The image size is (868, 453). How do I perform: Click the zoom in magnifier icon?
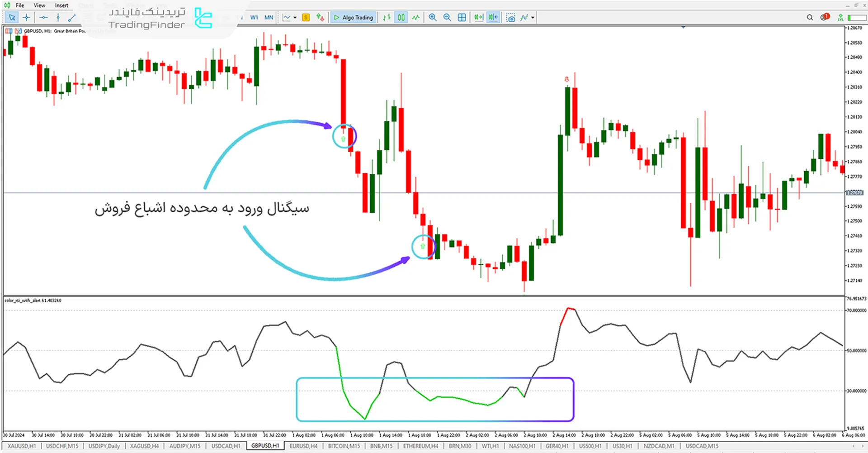pos(433,18)
